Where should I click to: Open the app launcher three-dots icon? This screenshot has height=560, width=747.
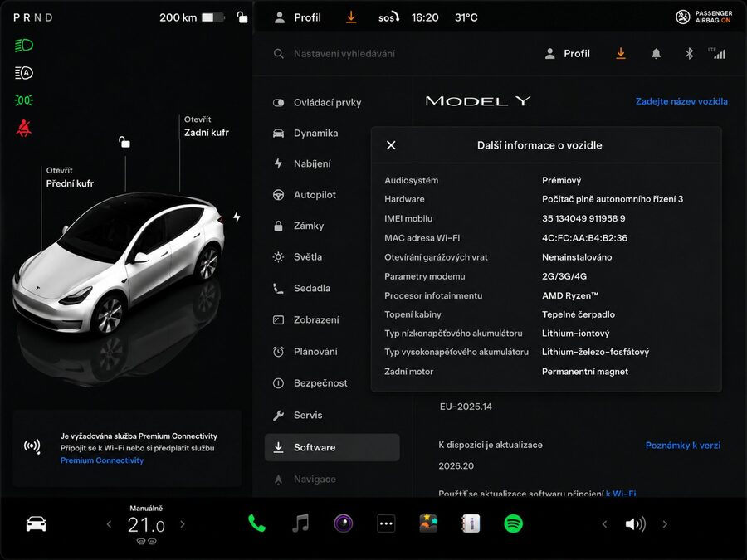(386, 523)
